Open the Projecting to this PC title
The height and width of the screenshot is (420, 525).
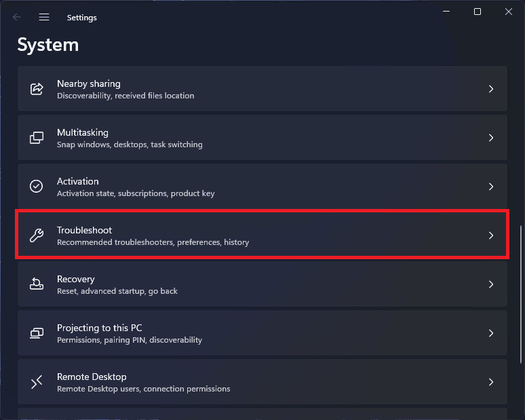(x=100, y=328)
